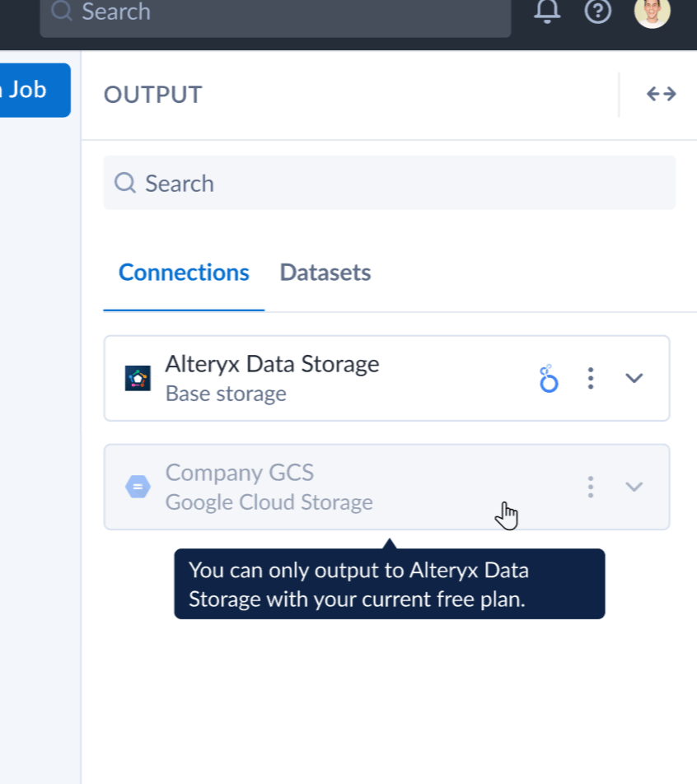This screenshot has height=784, width=697.
Task: Switch to the Datasets tab
Action: coord(325,273)
